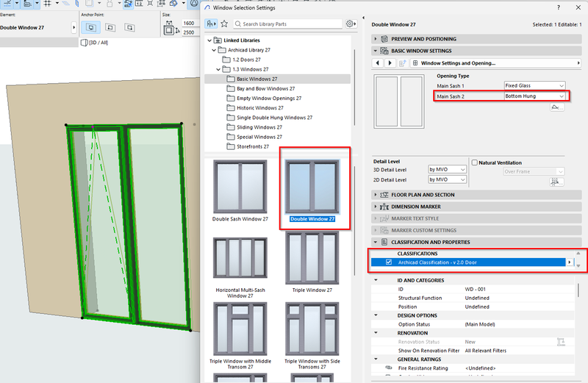Image resolution: width=588 pixels, height=383 pixels.
Task: Click the dimension snap icon in toolbar
Action: click(139, 4)
